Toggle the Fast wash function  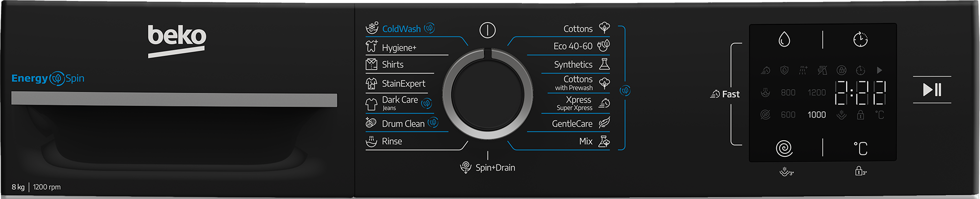[725, 94]
